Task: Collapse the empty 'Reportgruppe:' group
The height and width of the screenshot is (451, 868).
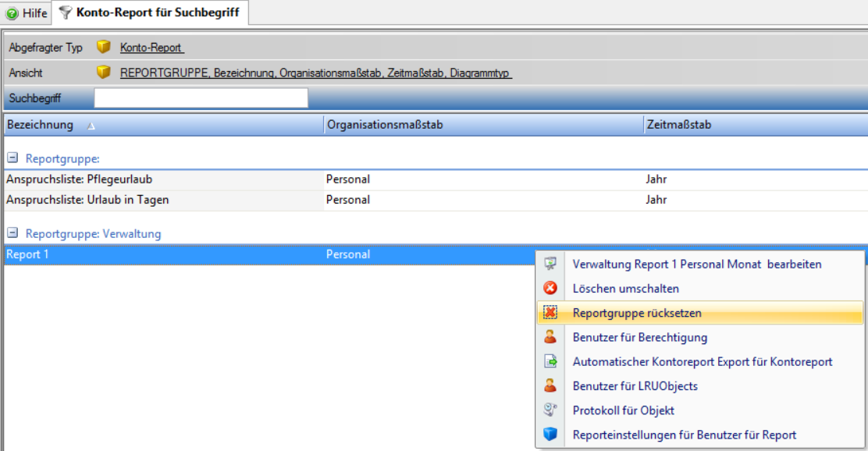Action: pos(12,158)
